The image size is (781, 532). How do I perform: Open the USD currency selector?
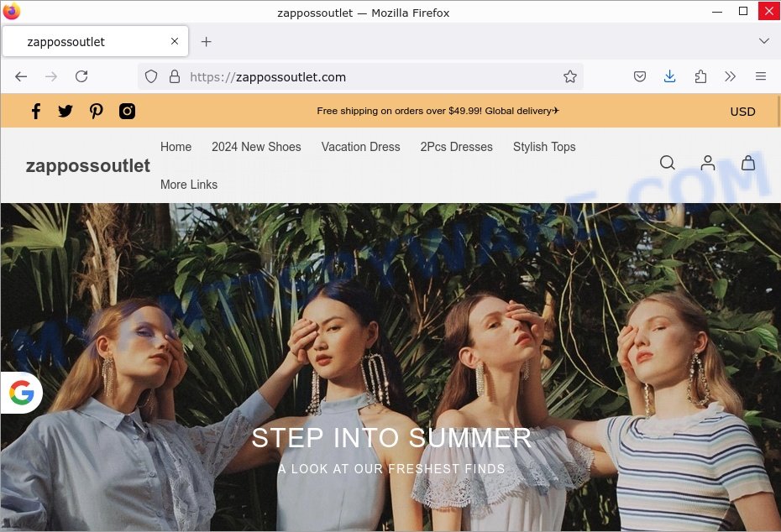coord(742,112)
